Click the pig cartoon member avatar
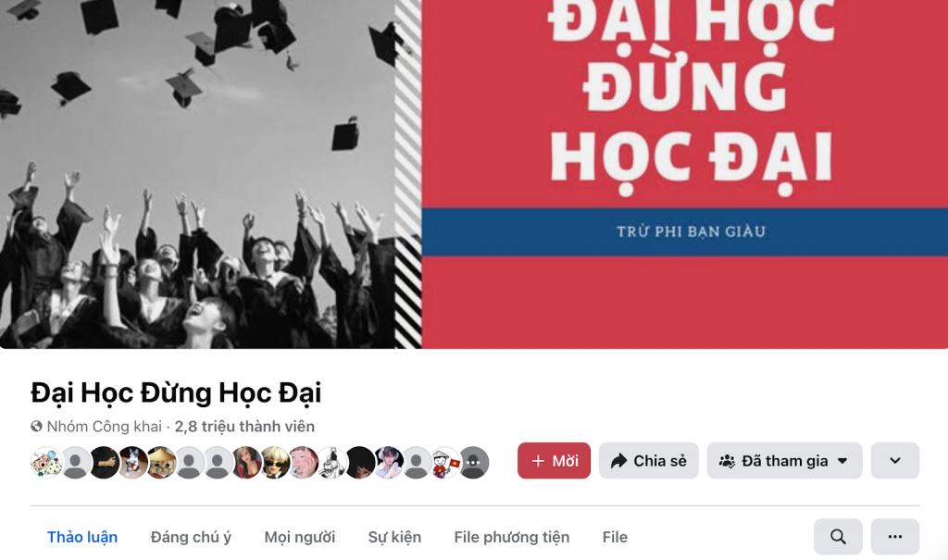The width and height of the screenshot is (948, 560). [x=46, y=463]
